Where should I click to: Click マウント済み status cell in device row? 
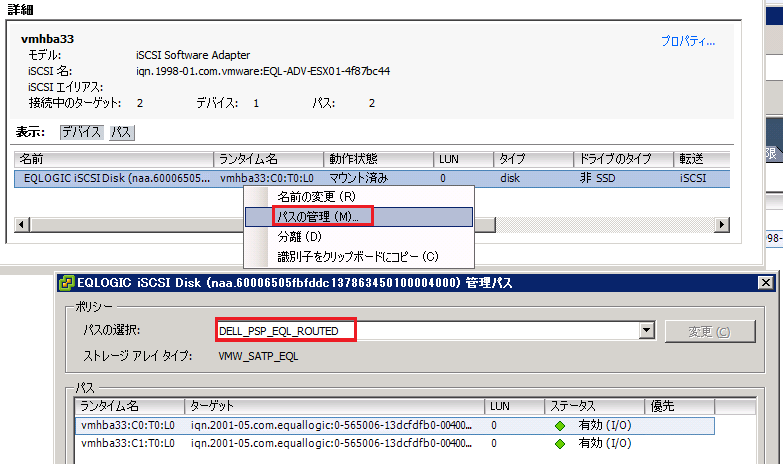[x=359, y=178]
